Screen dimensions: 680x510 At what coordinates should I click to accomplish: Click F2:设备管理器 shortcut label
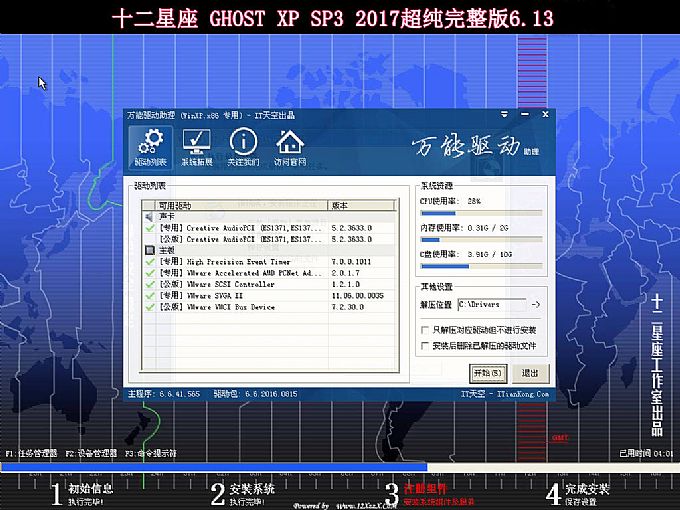click(91, 453)
